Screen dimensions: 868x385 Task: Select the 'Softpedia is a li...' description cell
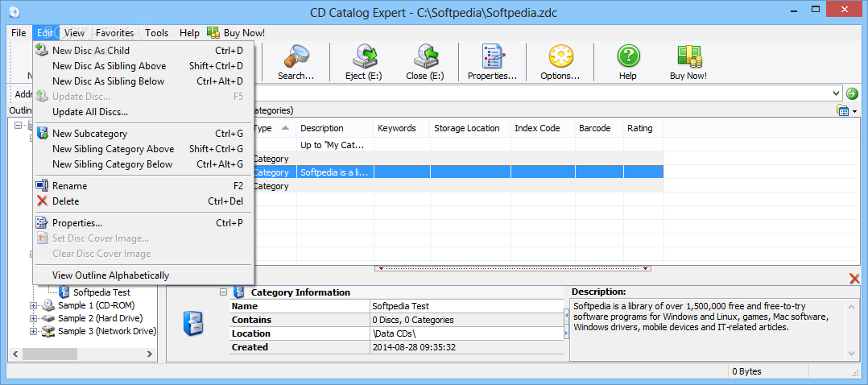(x=335, y=172)
